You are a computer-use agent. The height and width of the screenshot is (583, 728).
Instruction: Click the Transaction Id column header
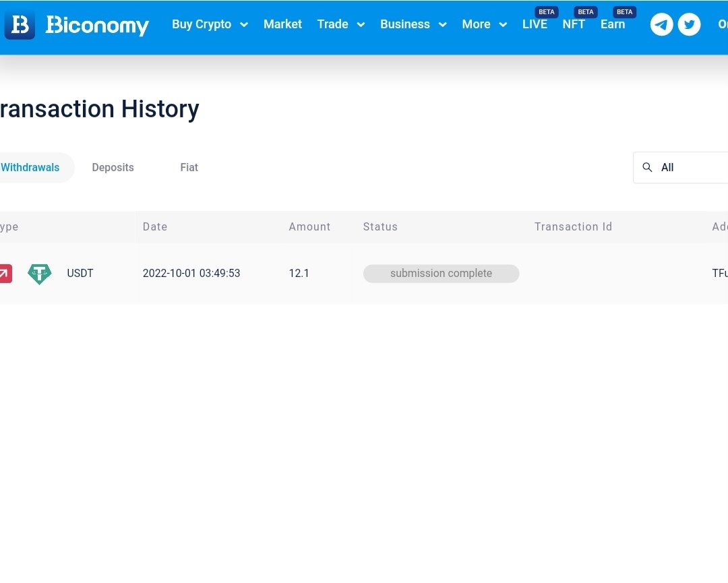574,226
